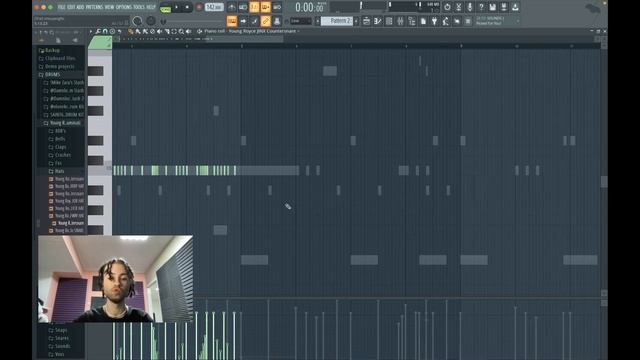Toggle the piano roll magnet snap icon
The image size is (640, 360).
[105, 31]
